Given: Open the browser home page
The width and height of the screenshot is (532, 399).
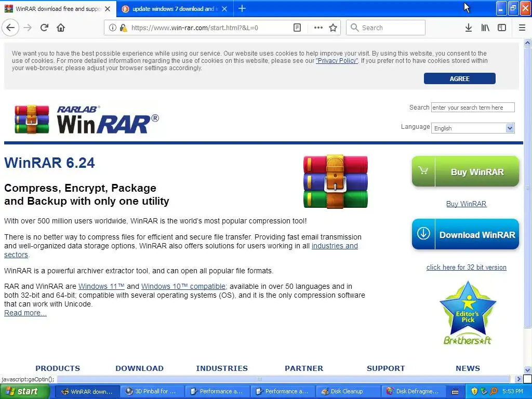Looking at the screenshot, I should pyautogui.click(x=61, y=28).
